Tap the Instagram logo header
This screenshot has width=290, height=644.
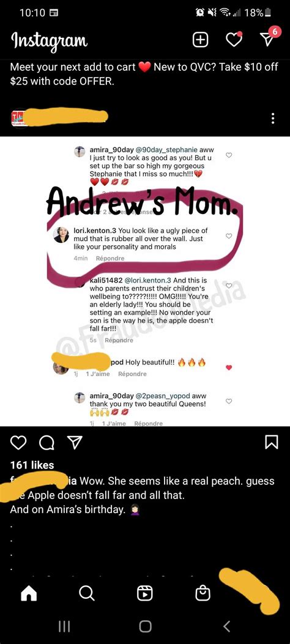(x=49, y=40)
